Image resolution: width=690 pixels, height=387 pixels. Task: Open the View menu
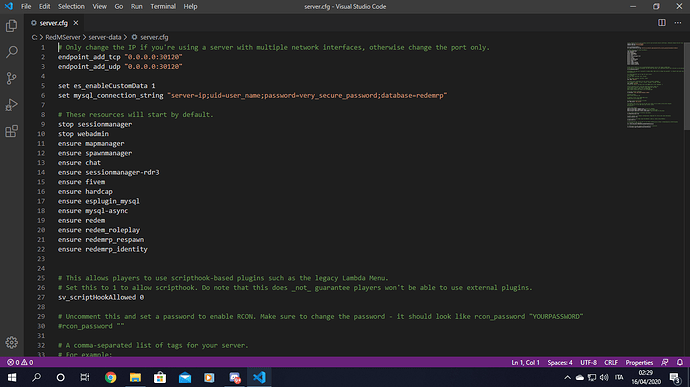pyautogui.click(x=99, y=6)
